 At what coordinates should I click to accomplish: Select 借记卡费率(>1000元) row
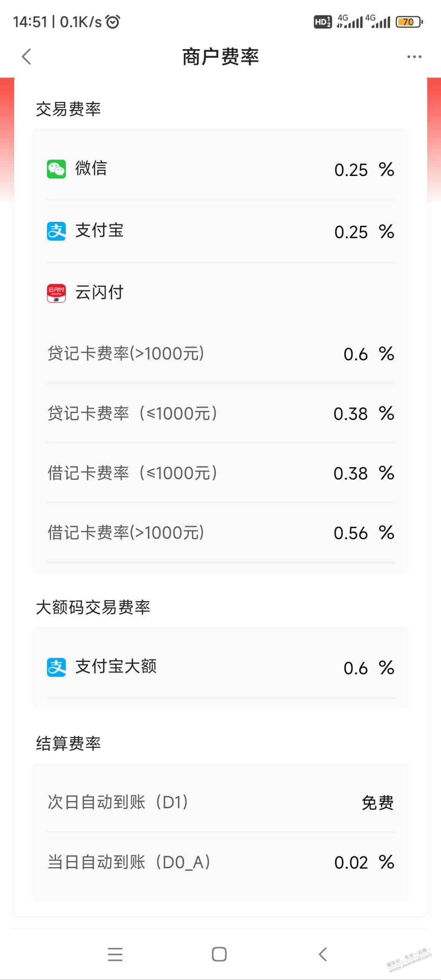point(221,533)
